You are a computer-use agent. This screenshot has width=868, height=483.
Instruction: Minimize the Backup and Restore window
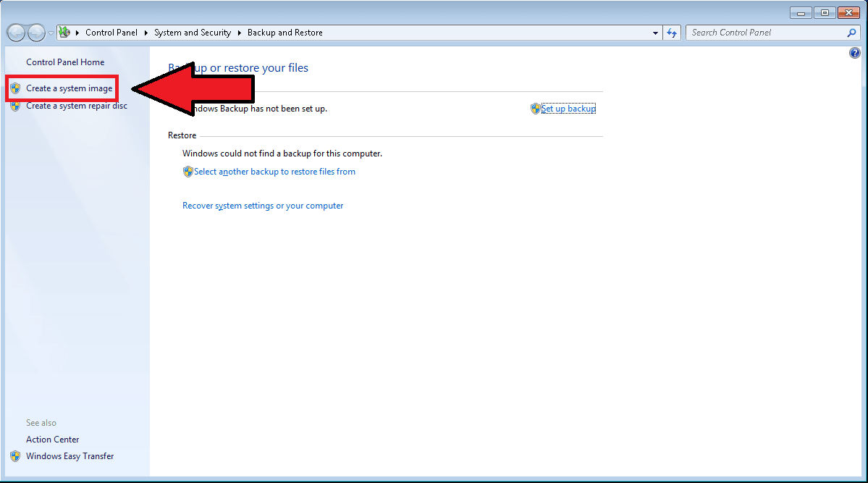(801, 13)
